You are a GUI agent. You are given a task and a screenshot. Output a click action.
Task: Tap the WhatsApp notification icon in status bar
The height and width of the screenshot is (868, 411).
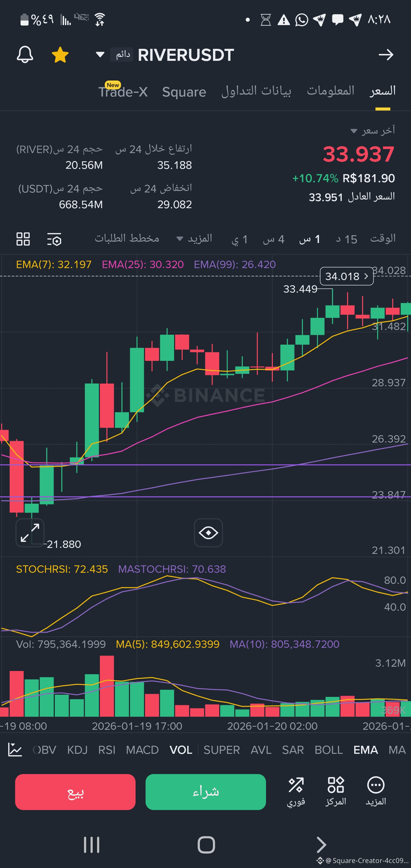[301, 20]
